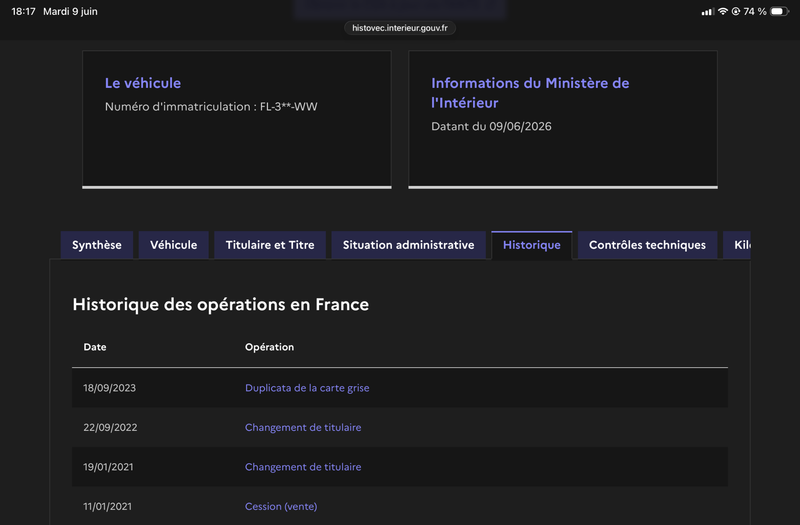Click the Duplicata de la carte grise link

307,388
